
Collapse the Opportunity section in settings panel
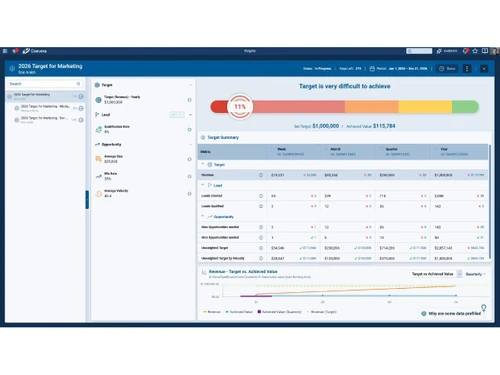pyautogui.click(x=190, y=144)
